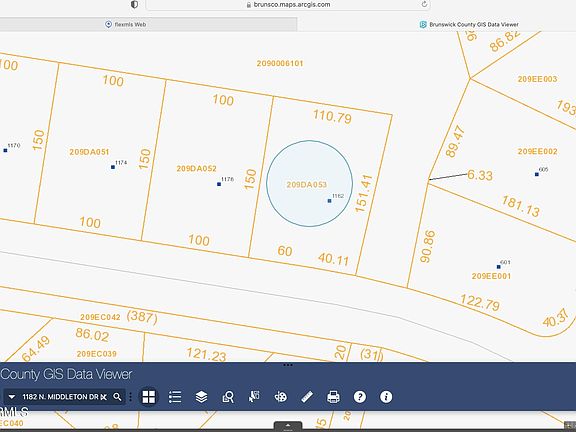
Task: Click parcel label 209EC042
Action: 100,317
